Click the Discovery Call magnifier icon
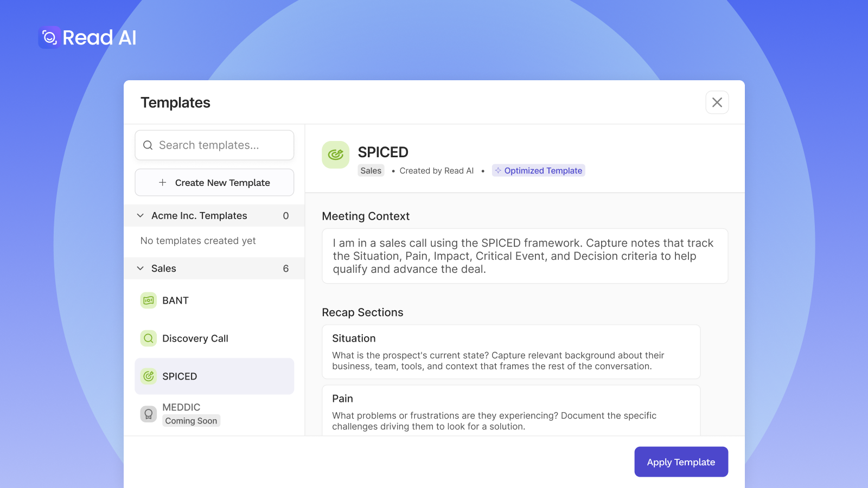868x488 pixels. point(149,338)
